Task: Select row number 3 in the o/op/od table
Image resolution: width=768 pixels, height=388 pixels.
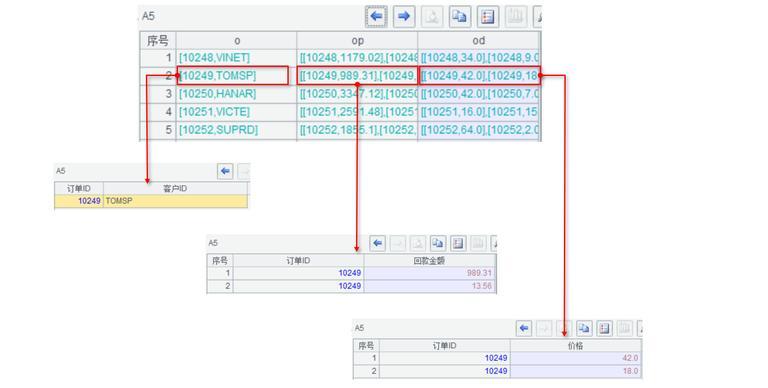Action: pyautogui.click(x=158, y=94)
